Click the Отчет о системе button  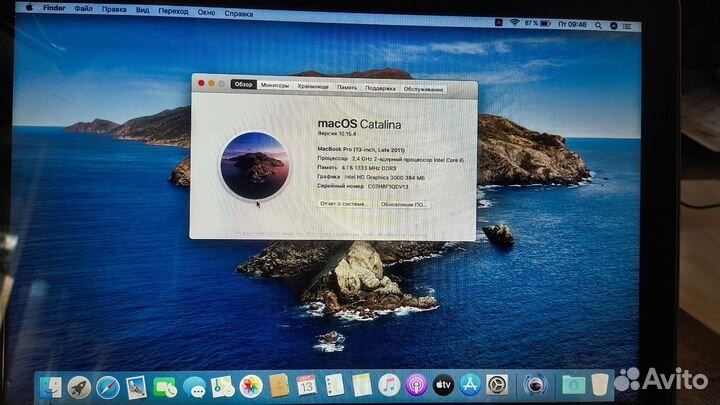click(344, 203)
